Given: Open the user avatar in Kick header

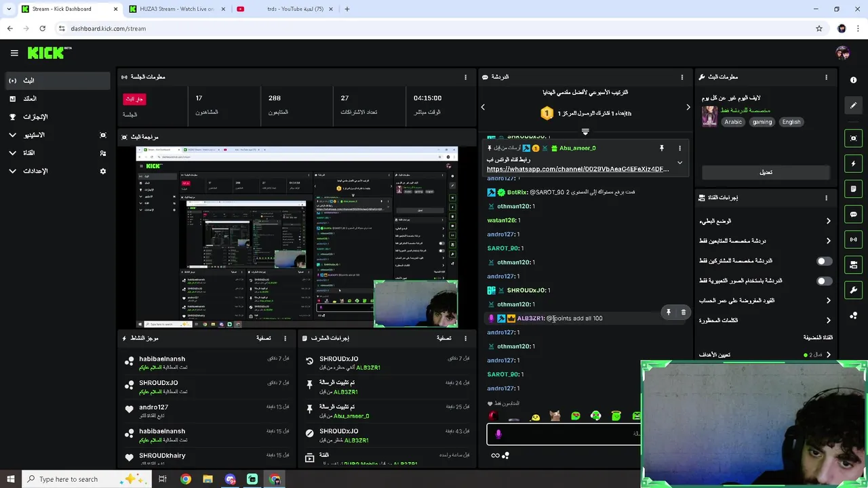Looking at the screenshot, I should (842, 53).
